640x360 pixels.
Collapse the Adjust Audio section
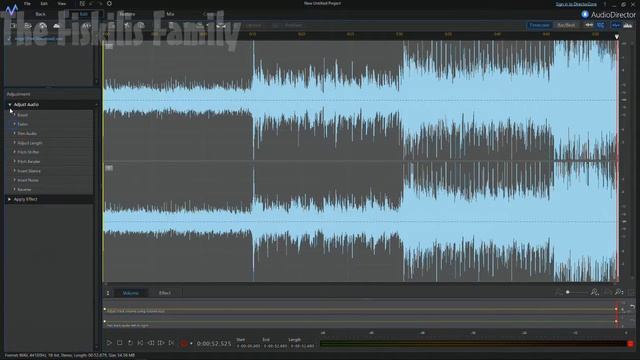click(10, 105)
